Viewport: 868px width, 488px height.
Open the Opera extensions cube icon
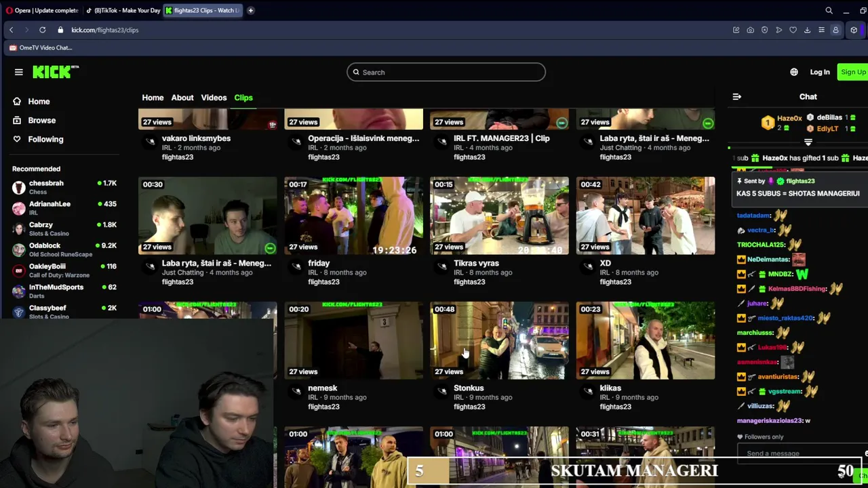(x=854, y=30)
